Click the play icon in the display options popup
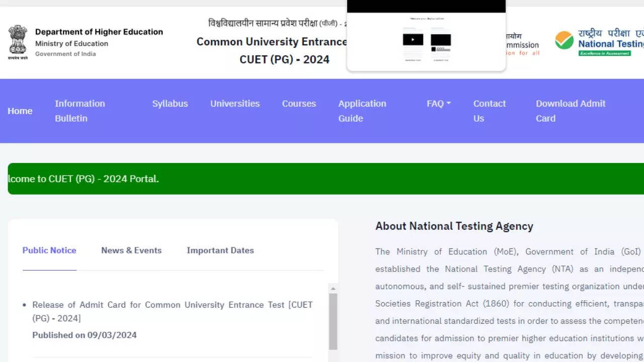The image size is (644, 362). click(x=413, y=40)
